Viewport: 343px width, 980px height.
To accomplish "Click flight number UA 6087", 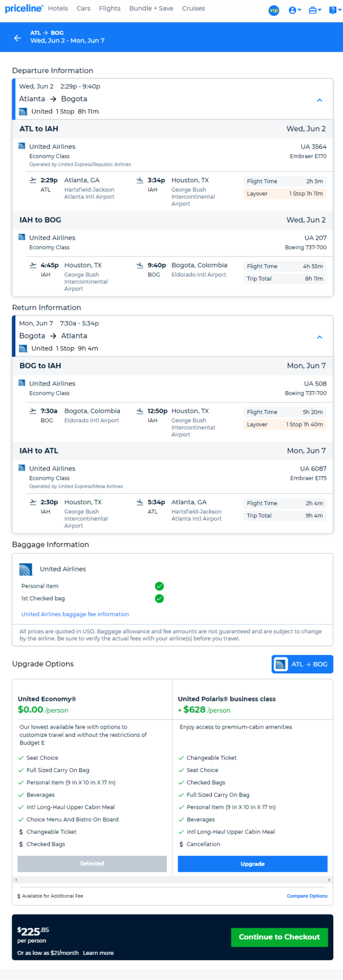I will (x=313, y=469).
